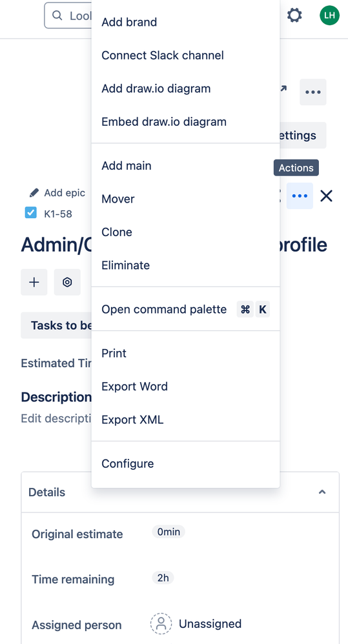Open command palette menu entry

click(x=186, y=309)
